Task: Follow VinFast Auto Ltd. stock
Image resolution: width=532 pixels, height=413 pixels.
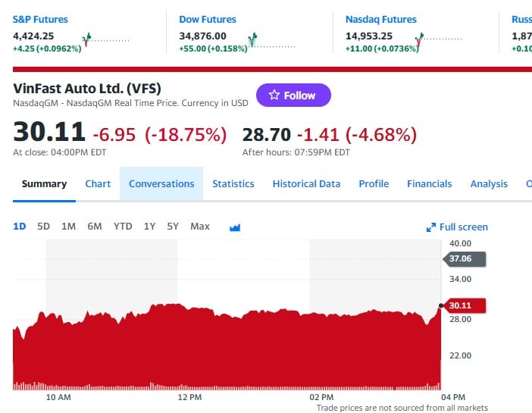Action: pyautogui.click(x=293, y=95)
